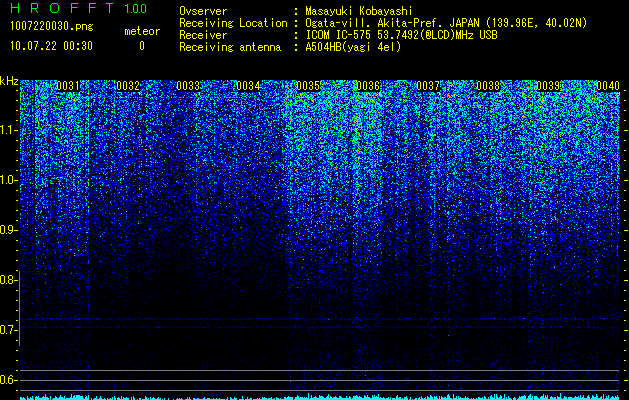
Task: Click the 0.9 kHz axis label
Action: point(8,230)
